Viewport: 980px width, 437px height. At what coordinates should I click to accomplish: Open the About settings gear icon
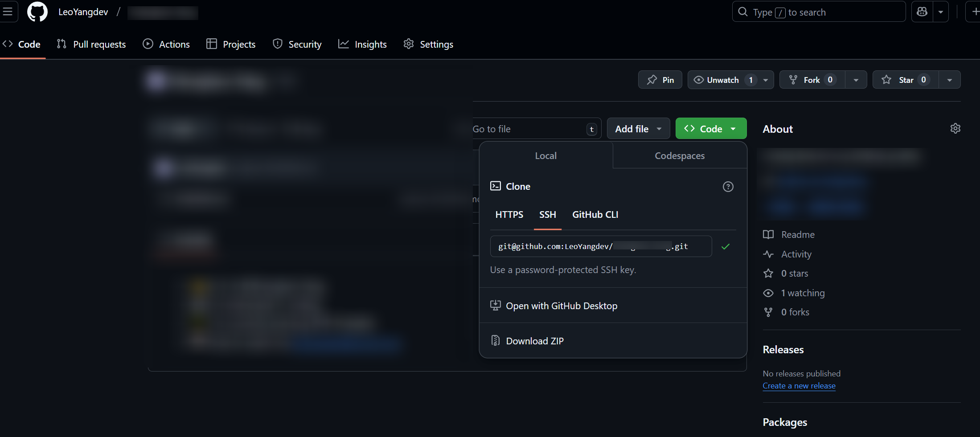955,129
